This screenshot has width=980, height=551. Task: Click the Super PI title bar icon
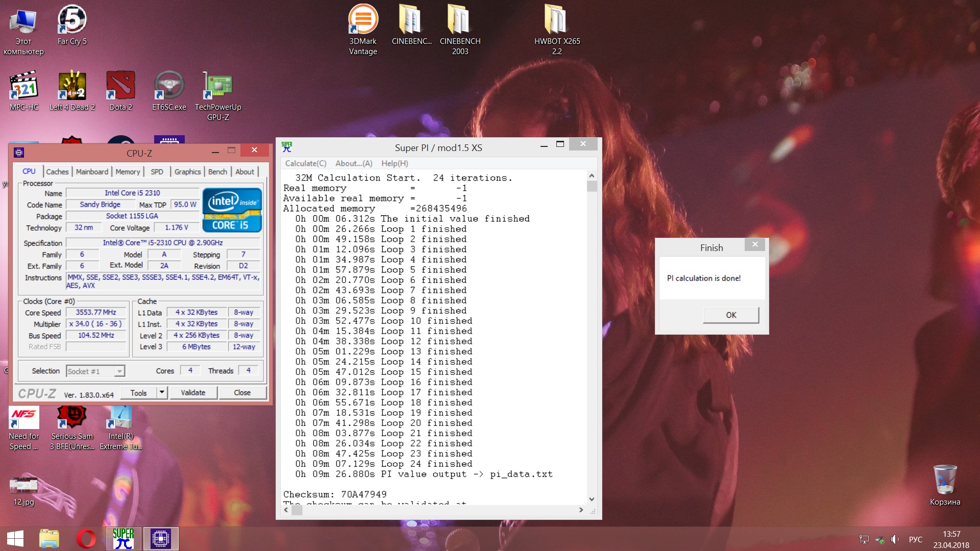pyautogui.click(x=287, y=147)
